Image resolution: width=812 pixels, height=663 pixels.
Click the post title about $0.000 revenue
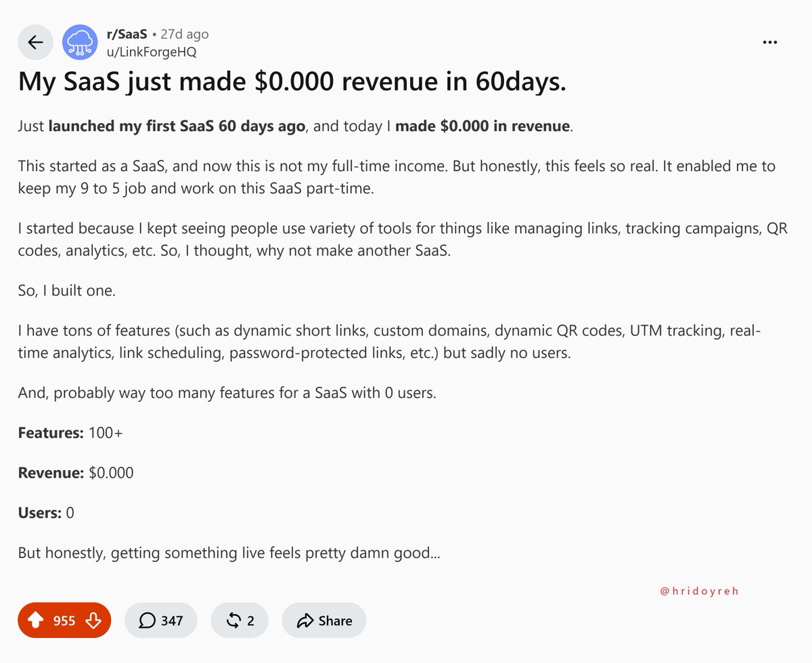coord(292,83)
